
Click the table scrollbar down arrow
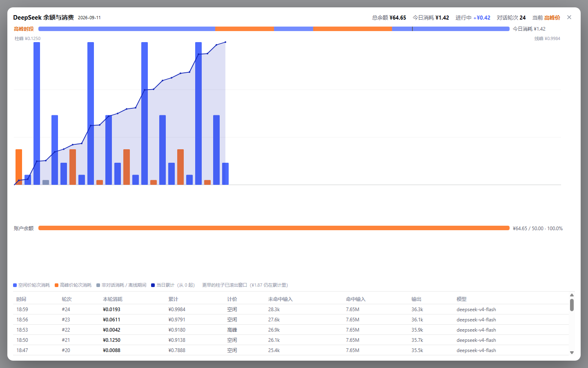tap(572, 352)
